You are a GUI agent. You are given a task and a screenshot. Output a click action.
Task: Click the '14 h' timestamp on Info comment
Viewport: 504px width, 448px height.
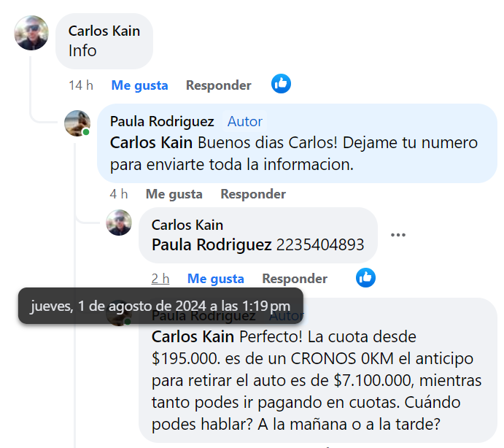pyautogui.click(x=81, y=85)
